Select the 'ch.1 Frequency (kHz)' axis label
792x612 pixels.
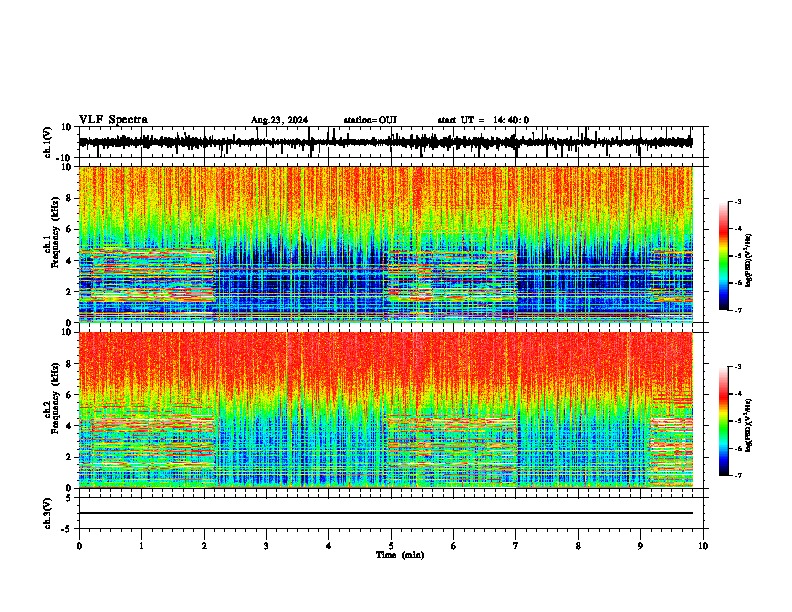pos(52,232)
